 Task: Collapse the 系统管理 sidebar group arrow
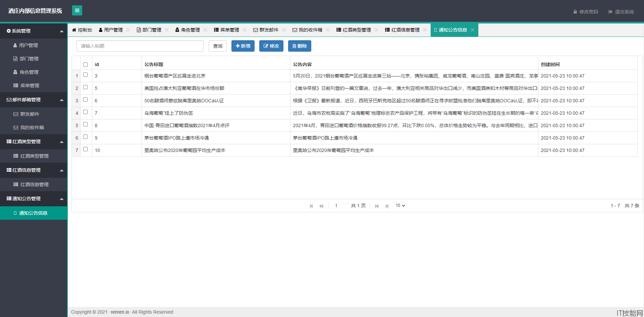pyautogui.click(x=62, y=31)
